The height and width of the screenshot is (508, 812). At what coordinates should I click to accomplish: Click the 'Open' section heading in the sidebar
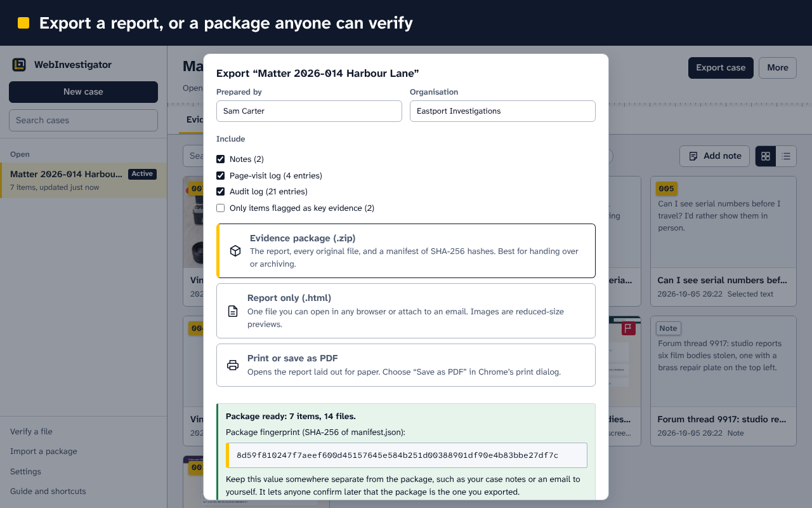[x=20, y=154]
